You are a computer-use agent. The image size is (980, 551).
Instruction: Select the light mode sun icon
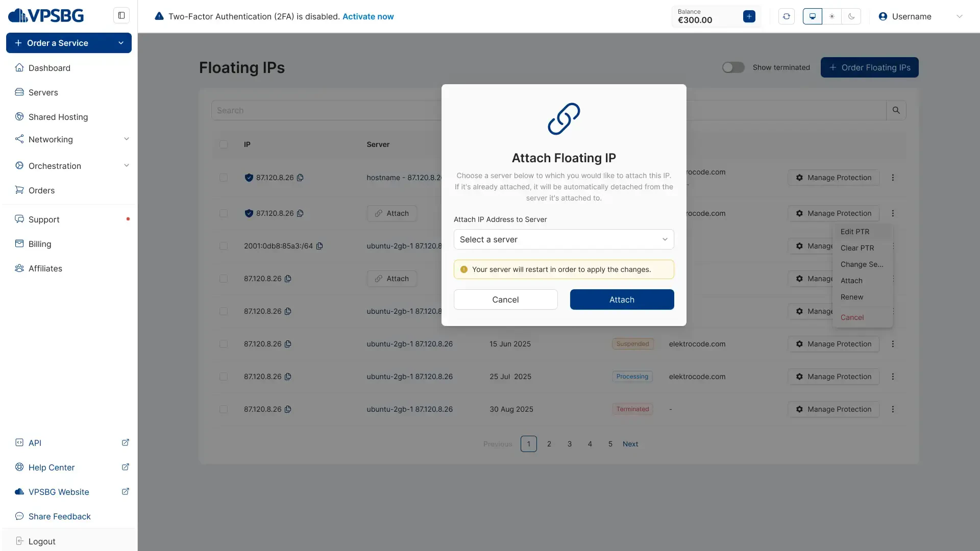click(831, 16)
